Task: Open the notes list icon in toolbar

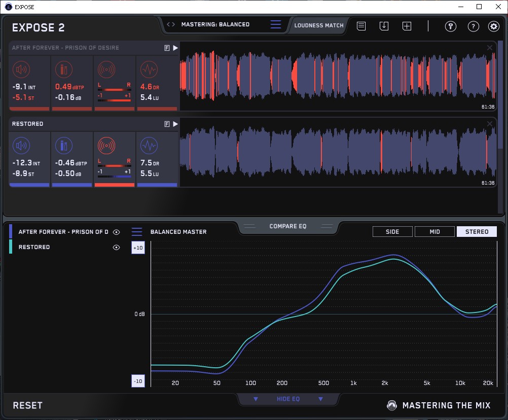Action: coord(361,26)
